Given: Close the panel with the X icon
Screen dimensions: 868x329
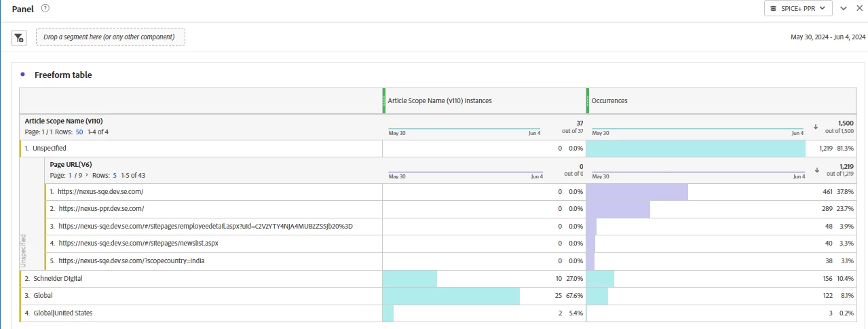Looking at the screenshot, I should pos(859,8).
